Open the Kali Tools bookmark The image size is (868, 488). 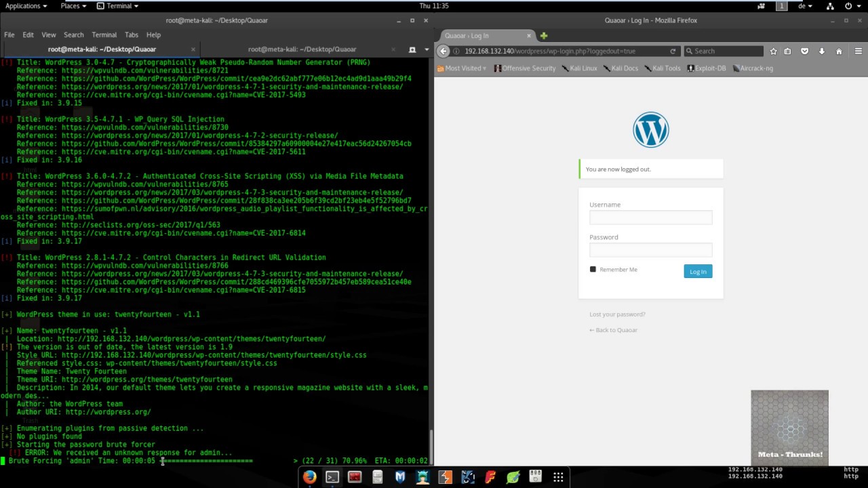pos(663,68)
